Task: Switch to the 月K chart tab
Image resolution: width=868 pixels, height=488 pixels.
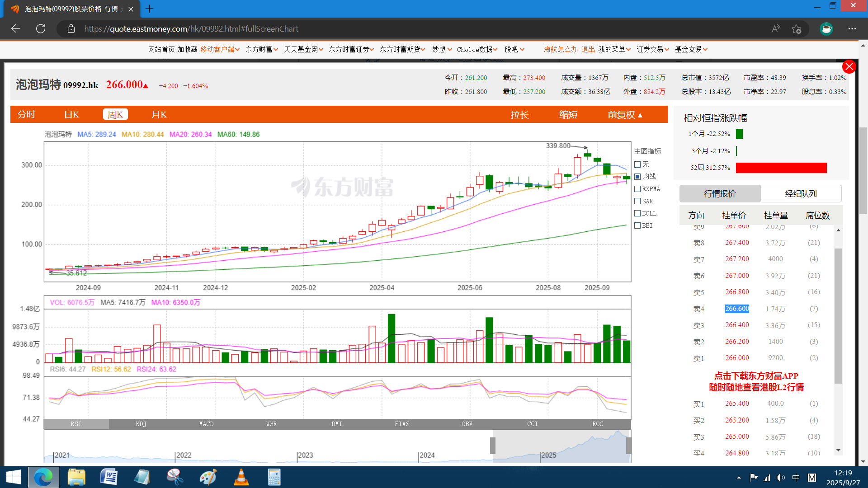Action: [x=159, y=115]
